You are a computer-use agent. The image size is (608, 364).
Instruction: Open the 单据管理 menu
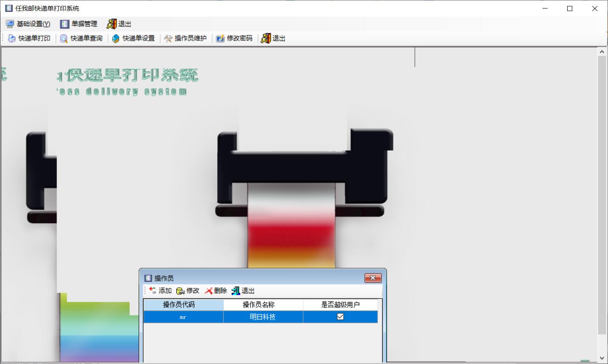(x=79, y=24)
